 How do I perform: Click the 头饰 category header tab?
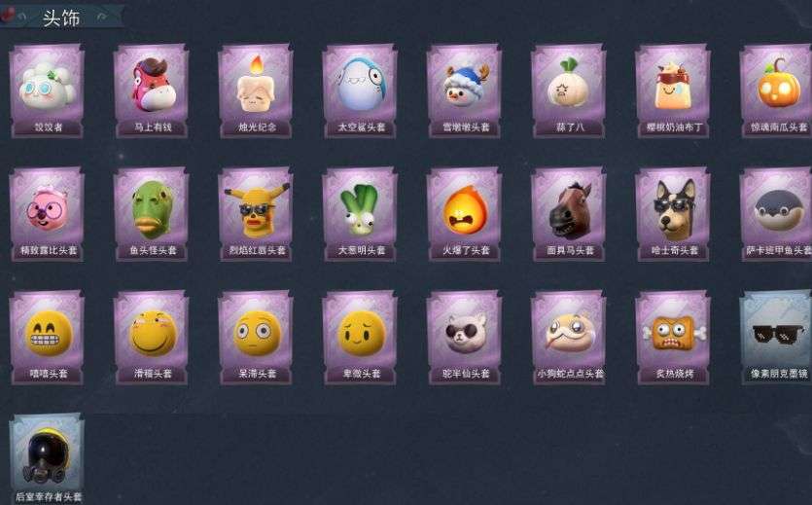[61, 18]
